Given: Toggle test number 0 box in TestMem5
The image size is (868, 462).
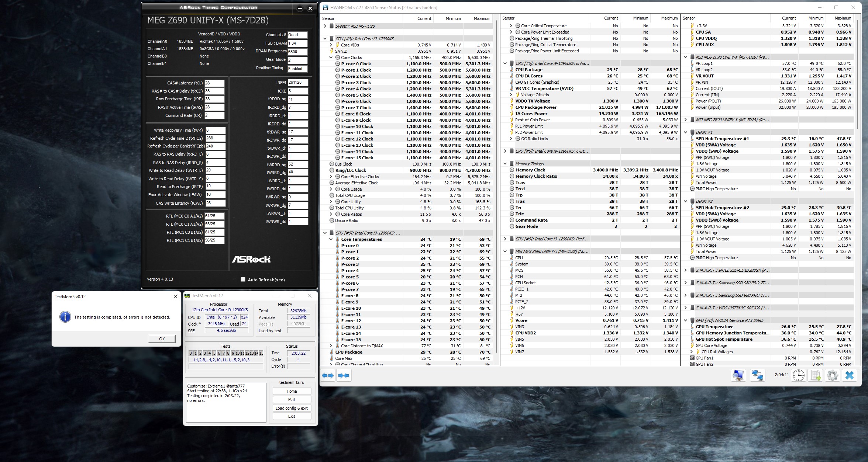Looking at the screenshot, I should point(190,353).
